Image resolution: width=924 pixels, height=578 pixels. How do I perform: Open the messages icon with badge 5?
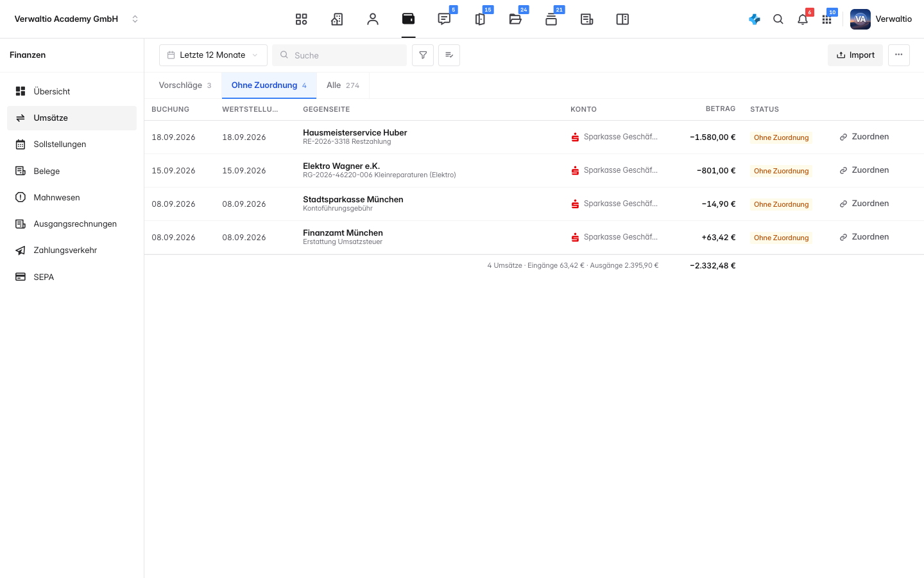444,19
